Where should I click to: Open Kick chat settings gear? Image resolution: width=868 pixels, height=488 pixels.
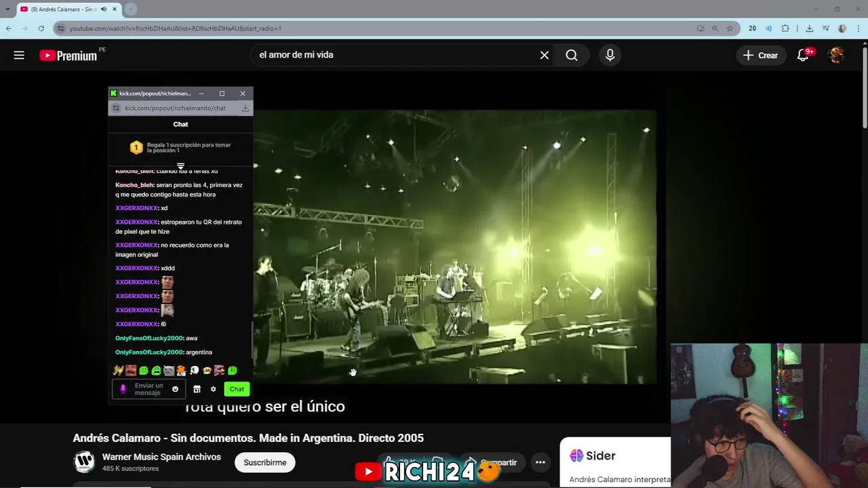[213, 389]
